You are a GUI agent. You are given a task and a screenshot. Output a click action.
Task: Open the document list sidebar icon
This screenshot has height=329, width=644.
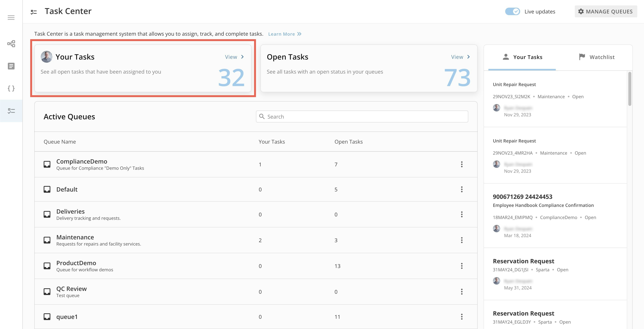[x=11, y=66]
